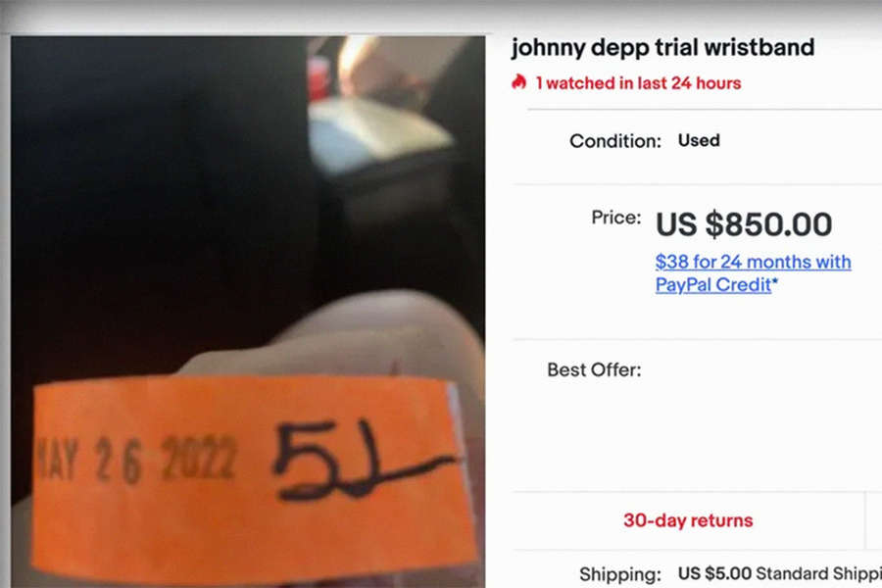Viewport: 882px width, 588px height.
Task: Click the Shipping label
Action: (620, 574)
